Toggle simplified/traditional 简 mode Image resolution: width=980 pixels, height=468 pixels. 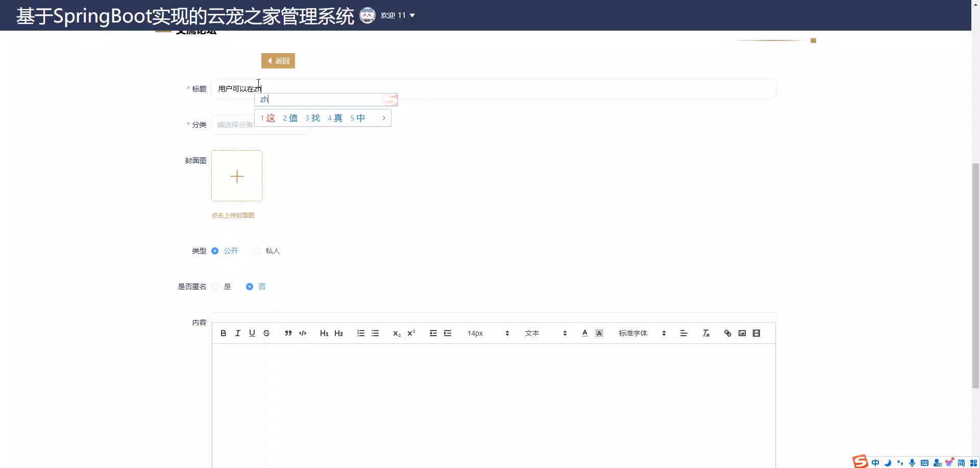[962, 463]
